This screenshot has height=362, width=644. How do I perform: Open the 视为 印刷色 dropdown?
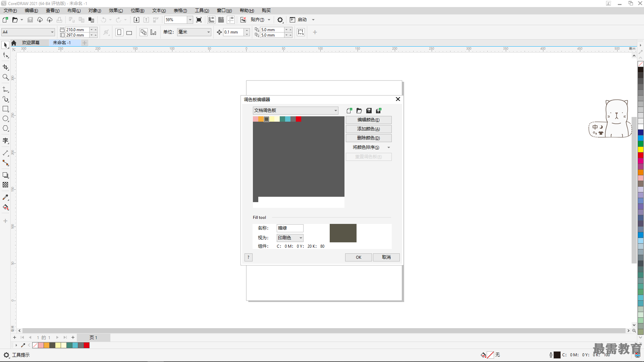pos(290,238)
